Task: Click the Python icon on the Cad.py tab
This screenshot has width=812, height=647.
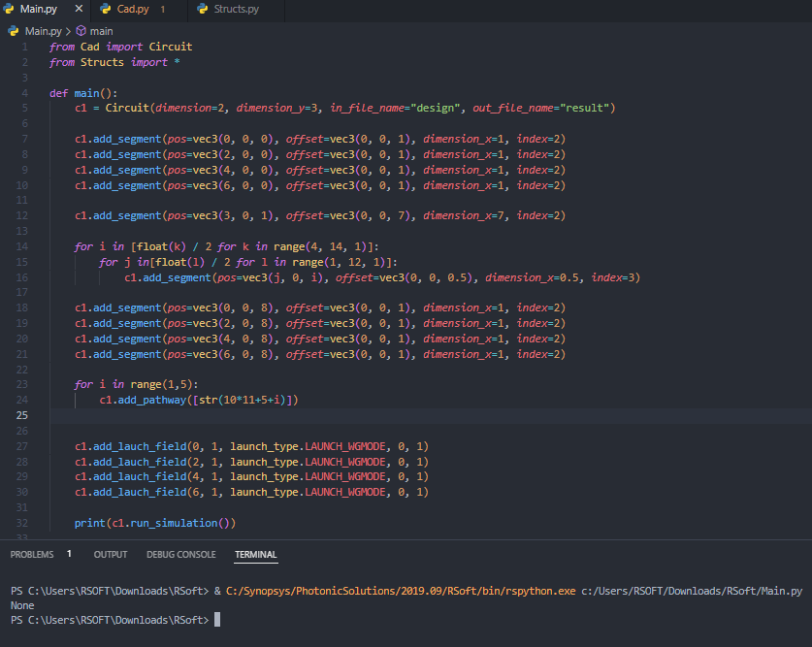Action: pos(106,9)
